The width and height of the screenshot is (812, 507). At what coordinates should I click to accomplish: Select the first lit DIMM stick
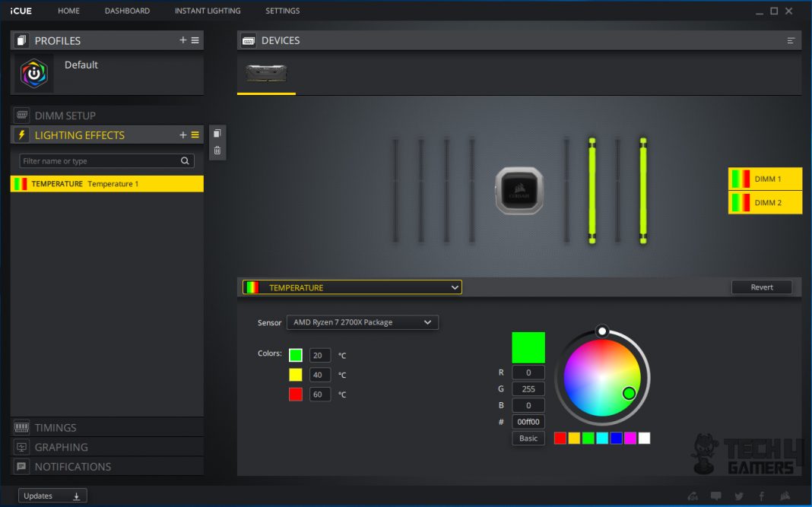tap(592, 191)
